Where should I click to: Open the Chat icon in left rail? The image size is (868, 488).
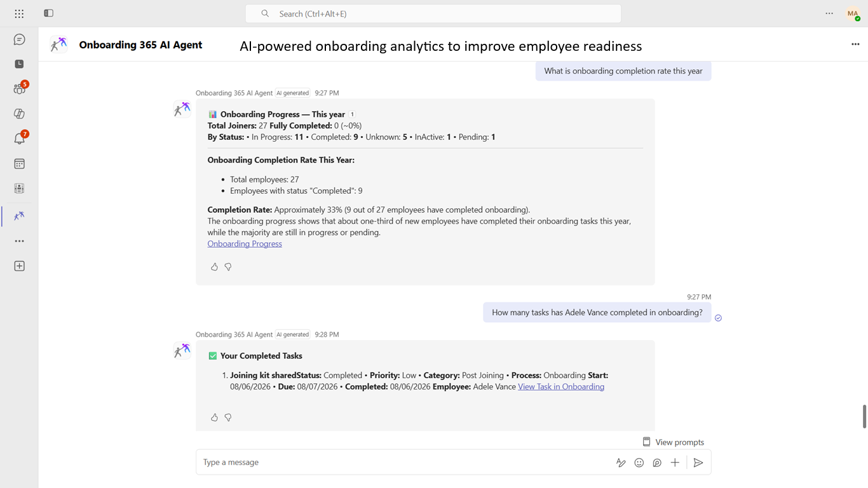click(x=19, y=39)
